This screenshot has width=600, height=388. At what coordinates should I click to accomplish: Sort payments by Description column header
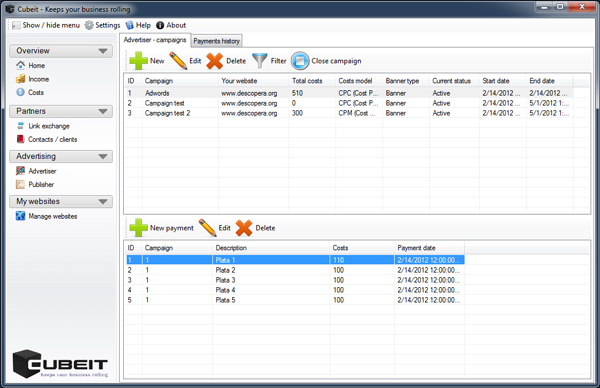[271, 248]
